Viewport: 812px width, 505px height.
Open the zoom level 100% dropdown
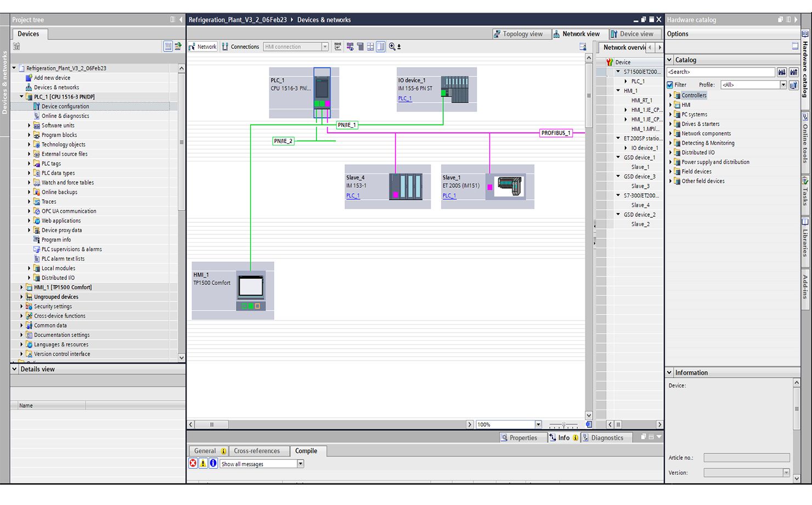click(x=538, y=424)
